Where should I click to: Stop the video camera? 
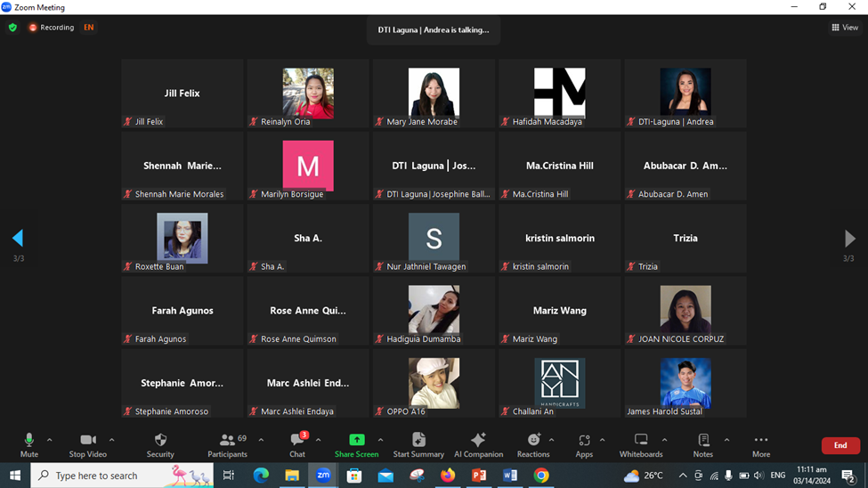(x=87, y=443)
